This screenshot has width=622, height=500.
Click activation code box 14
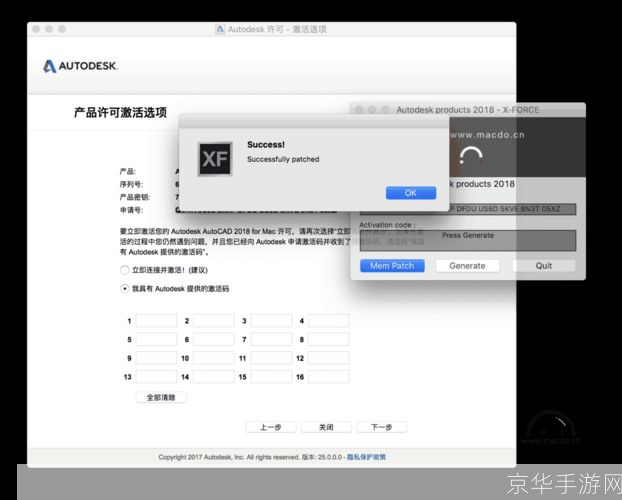(x=214, y=377)
